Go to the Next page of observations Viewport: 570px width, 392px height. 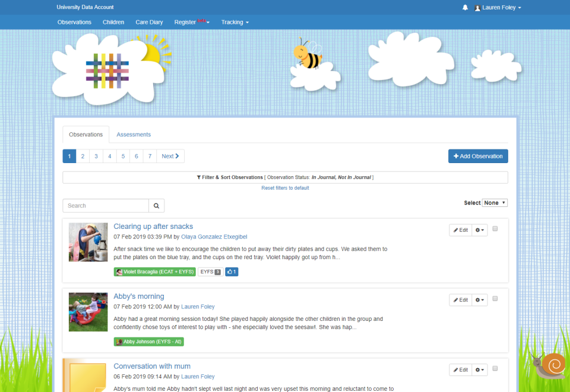(x=170, y=156)
